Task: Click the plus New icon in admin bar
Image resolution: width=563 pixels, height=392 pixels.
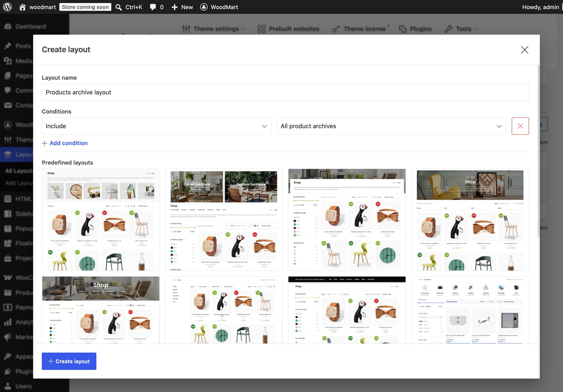Action: tap(175, 7)
